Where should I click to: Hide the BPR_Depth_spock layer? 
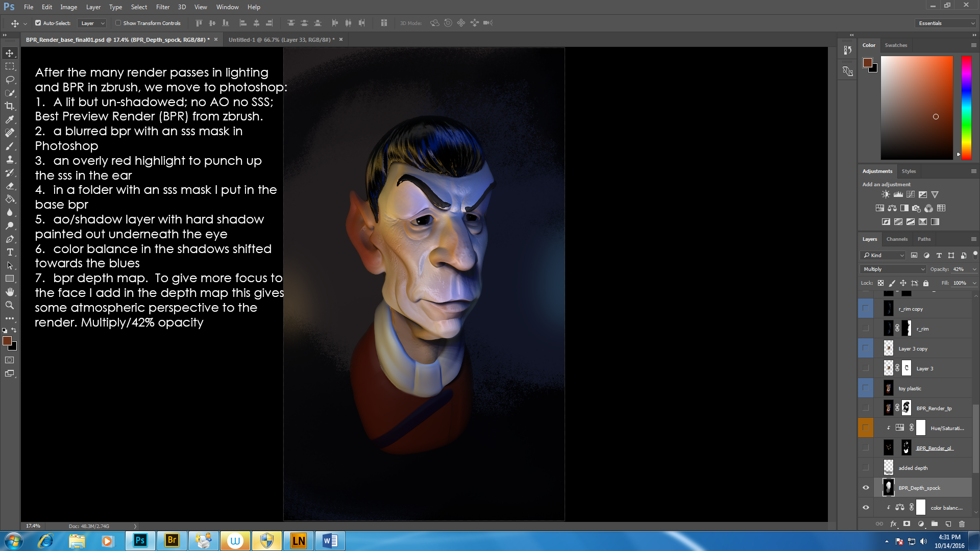point(866,488)
